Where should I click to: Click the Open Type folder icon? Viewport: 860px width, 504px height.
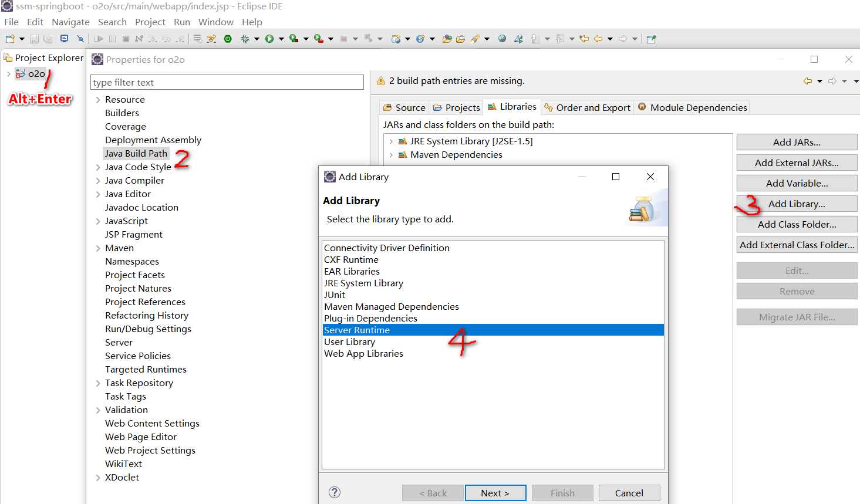(447, 39)
